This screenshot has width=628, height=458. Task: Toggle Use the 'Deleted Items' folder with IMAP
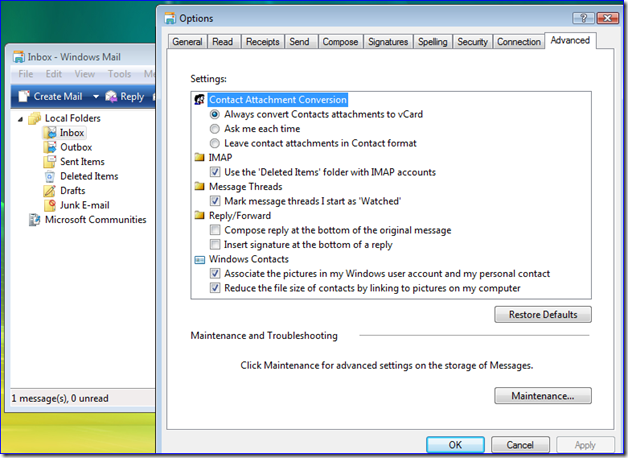[x=215, y=172]
